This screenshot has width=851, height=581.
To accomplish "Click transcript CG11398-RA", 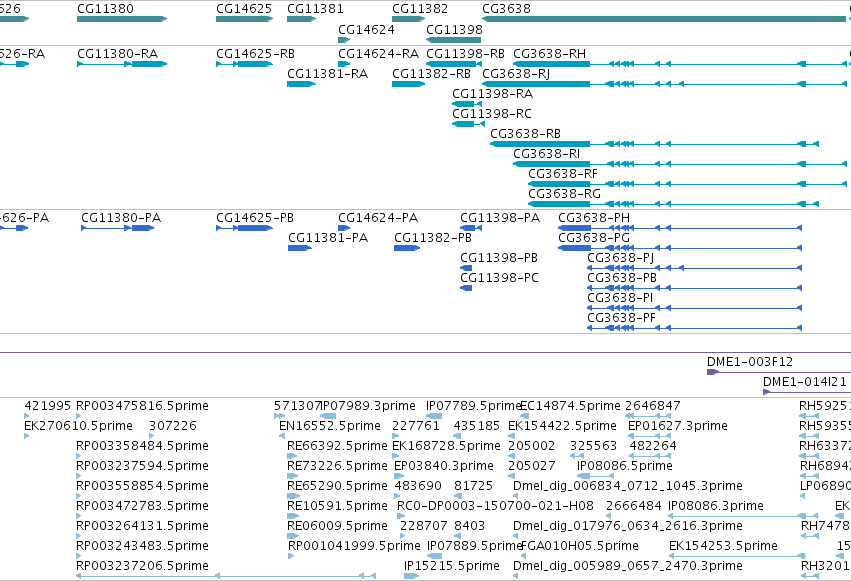I will 467,104.
